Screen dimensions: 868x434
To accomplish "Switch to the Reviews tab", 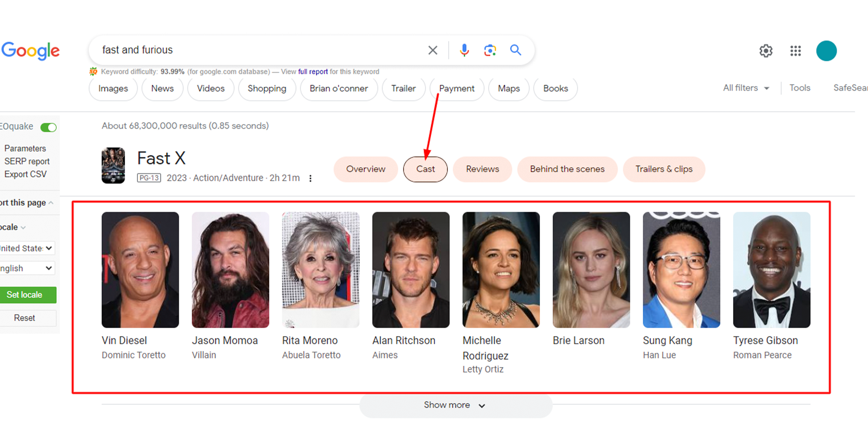I will pos(482,169).
